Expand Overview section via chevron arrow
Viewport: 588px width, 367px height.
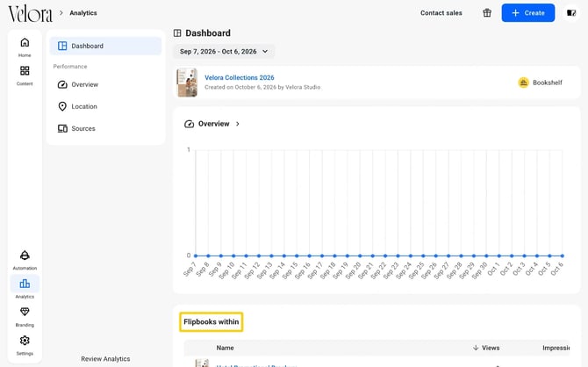point(237,124)
